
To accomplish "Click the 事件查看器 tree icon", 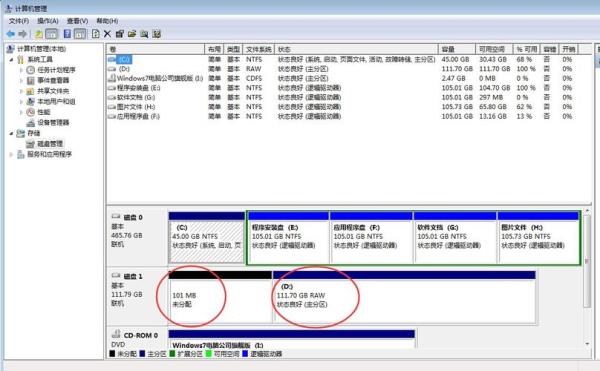I will (x=30, y=81).
